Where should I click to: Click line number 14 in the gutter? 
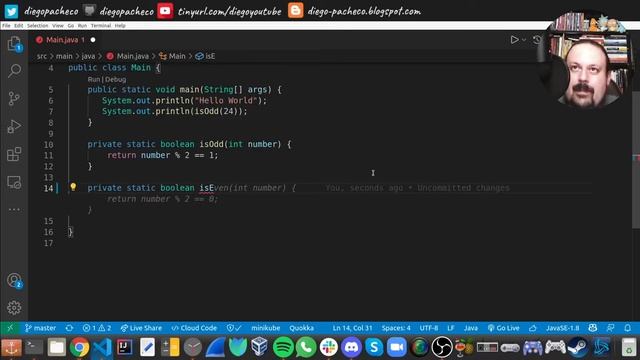[49, 188]
